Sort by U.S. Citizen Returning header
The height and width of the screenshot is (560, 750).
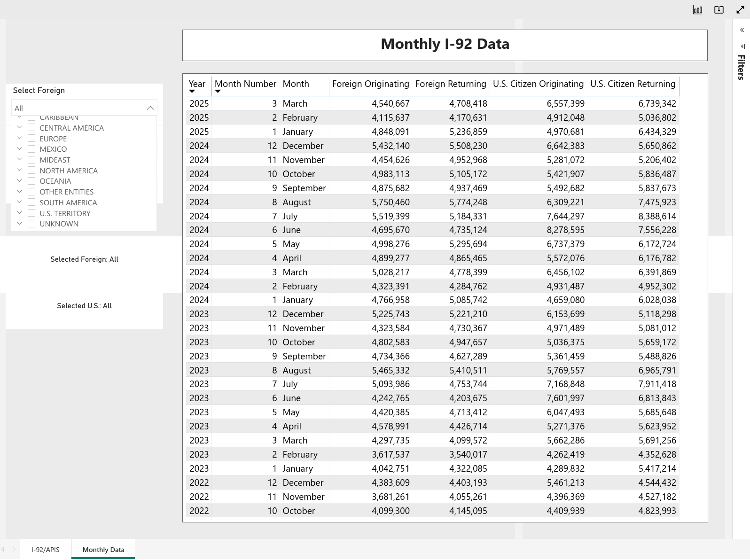tap(633, 84)
